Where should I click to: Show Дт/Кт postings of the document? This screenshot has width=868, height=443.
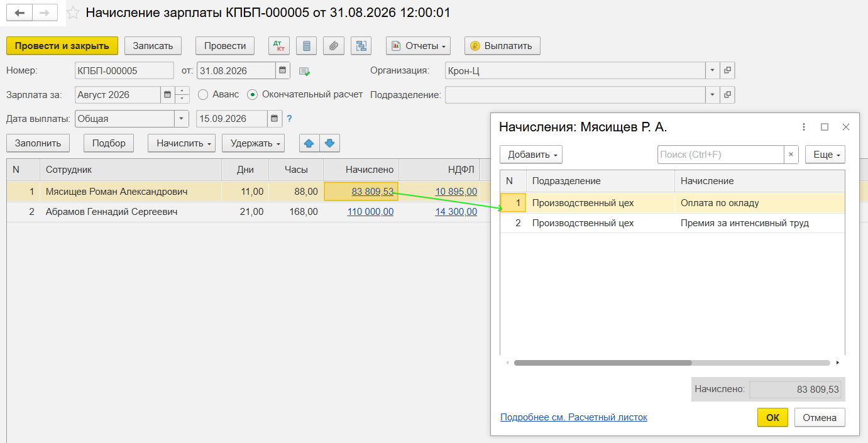[279, 46]
